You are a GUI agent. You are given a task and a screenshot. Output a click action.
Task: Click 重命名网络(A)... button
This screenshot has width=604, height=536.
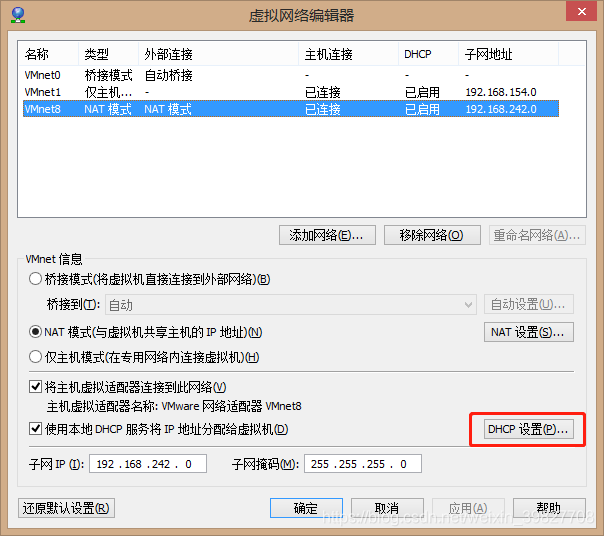tap(537, 235)
